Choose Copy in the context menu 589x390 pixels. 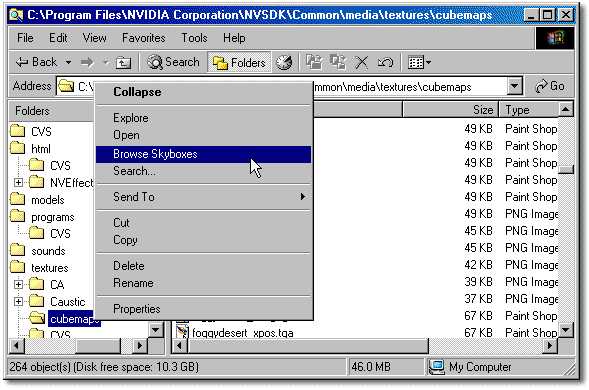(204, 240)
